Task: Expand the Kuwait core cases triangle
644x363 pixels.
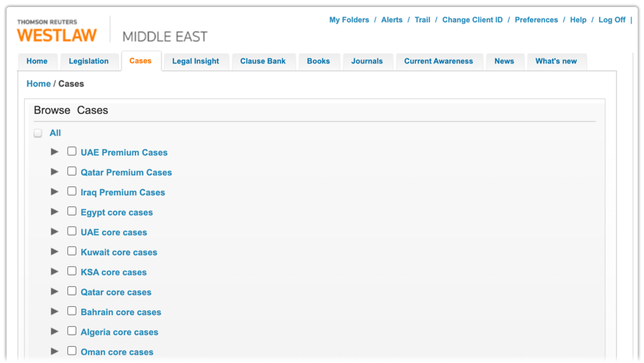Action: 55,252
